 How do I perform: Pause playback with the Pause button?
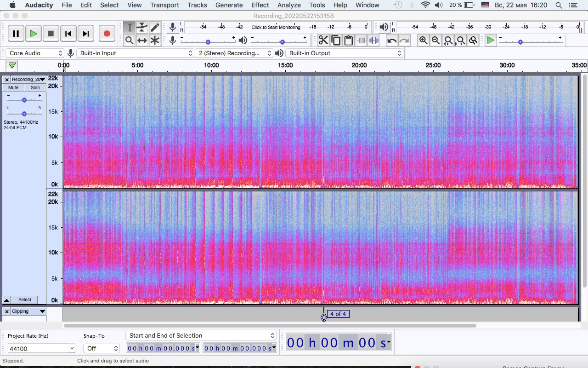pos(16,34)
